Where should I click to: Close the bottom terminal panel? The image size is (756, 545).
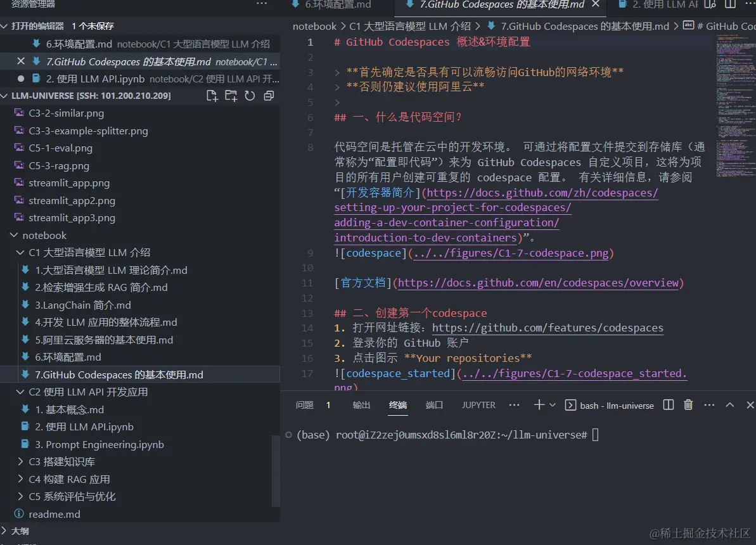coord(750,405)
